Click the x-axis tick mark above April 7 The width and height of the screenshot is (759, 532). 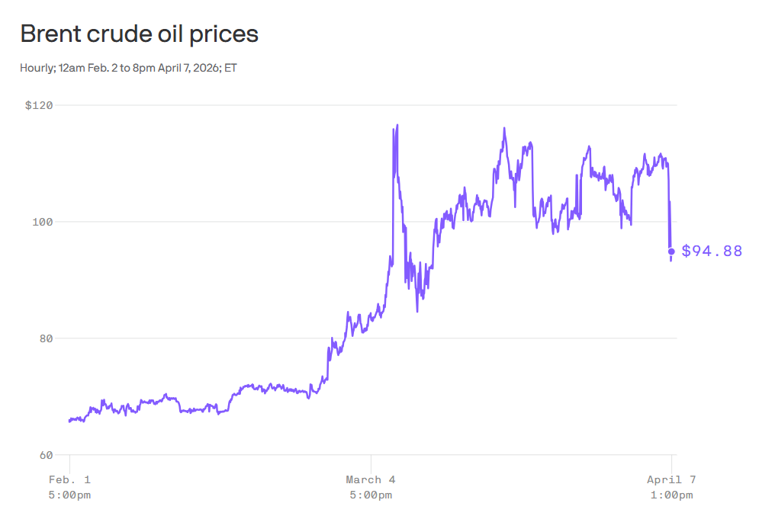[671, 460]
